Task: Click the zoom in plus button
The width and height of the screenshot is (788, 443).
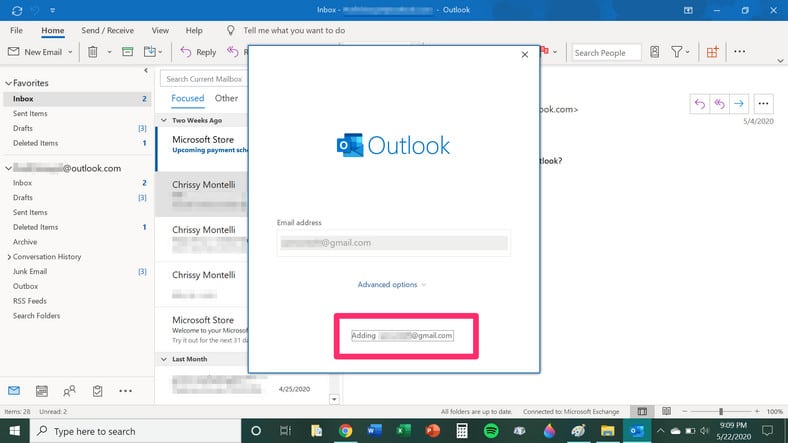Action: 757,411
